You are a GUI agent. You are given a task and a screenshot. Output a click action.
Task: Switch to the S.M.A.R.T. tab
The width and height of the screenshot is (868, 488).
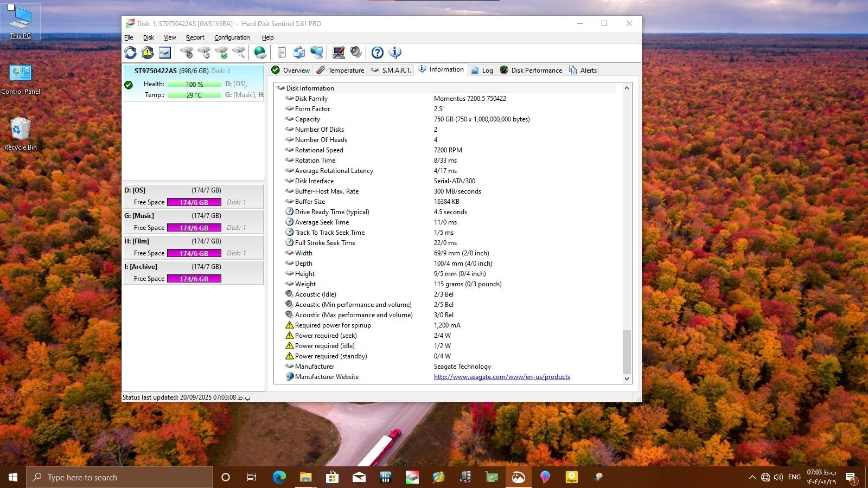(391, 70)
